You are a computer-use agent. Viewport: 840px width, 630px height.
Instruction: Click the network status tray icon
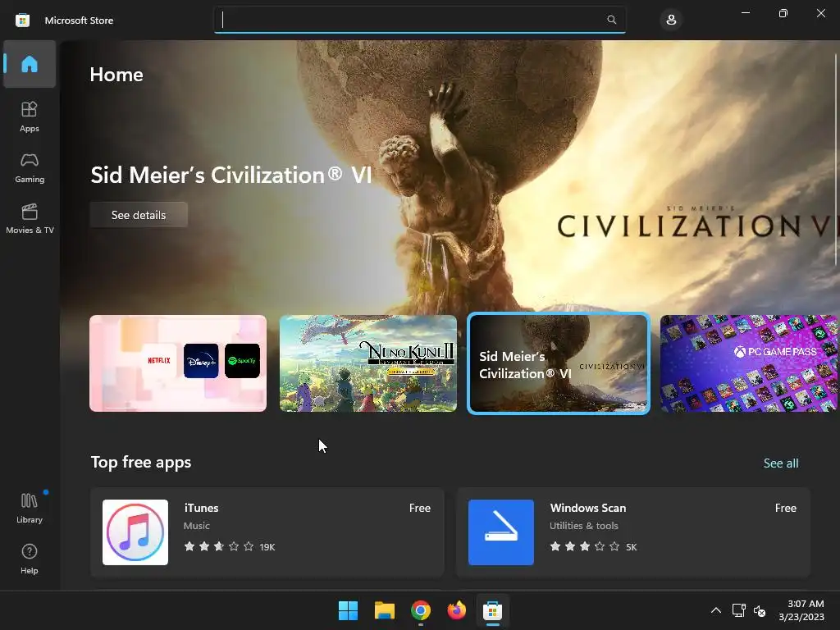pos(739,610)
